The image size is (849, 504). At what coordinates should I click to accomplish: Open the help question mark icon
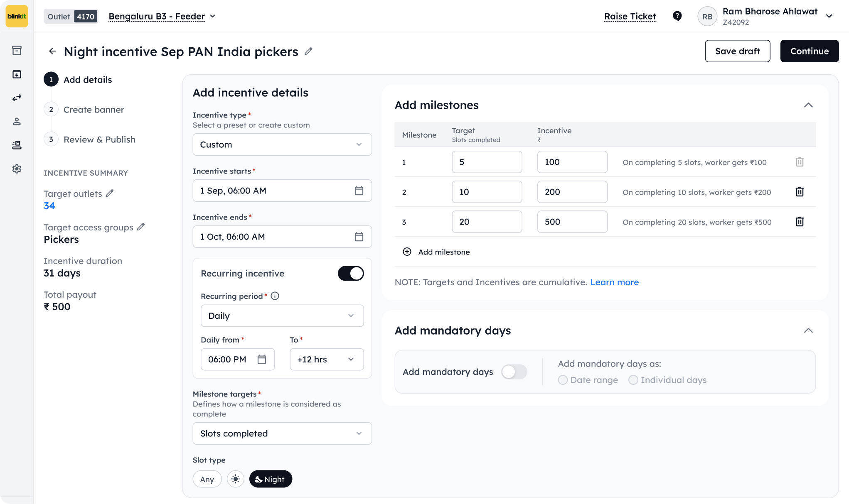(677, 16)
